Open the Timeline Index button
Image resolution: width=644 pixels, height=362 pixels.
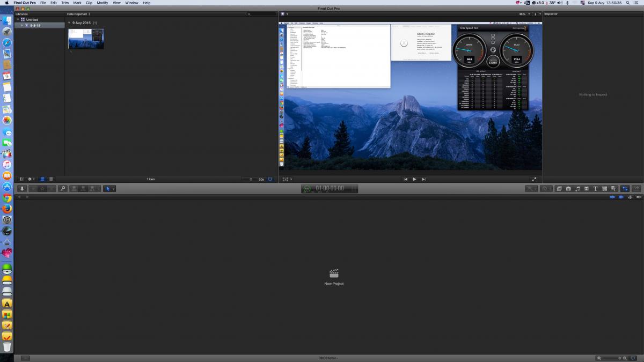click(25, 358)
